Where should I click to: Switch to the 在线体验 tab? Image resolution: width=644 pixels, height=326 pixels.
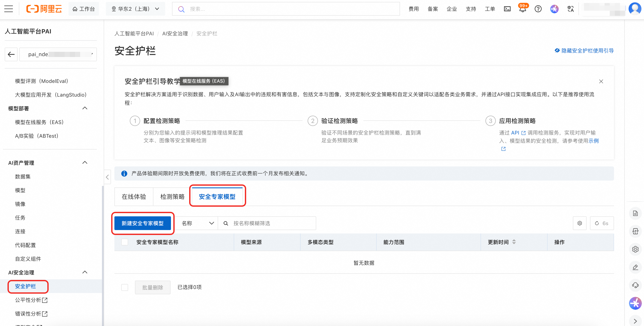[x=134, y=197]
